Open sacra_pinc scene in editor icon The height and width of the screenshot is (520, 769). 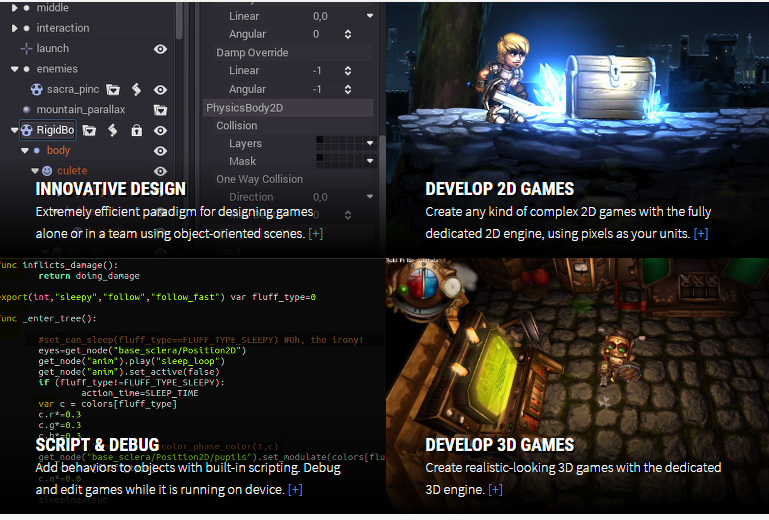(113, 89)
